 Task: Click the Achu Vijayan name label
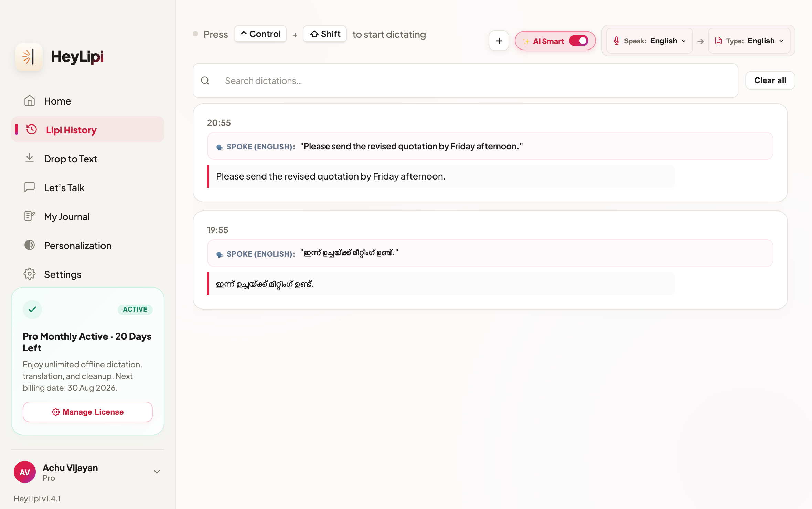70,468
